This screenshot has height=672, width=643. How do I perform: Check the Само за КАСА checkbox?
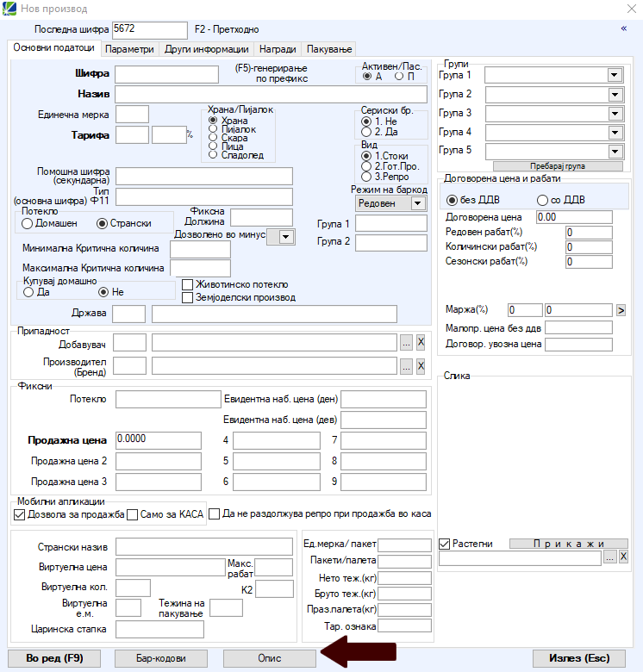133,514
